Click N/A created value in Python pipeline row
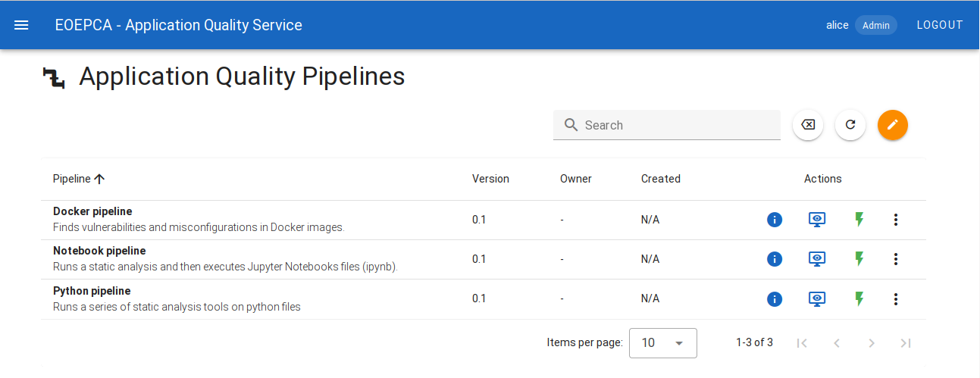980x378 pixels. tap(650, 298)
